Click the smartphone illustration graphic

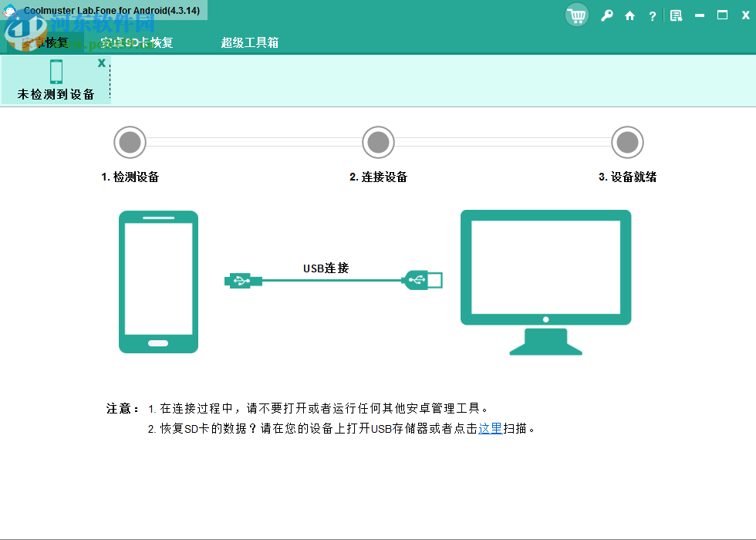[x=158, y=281]
